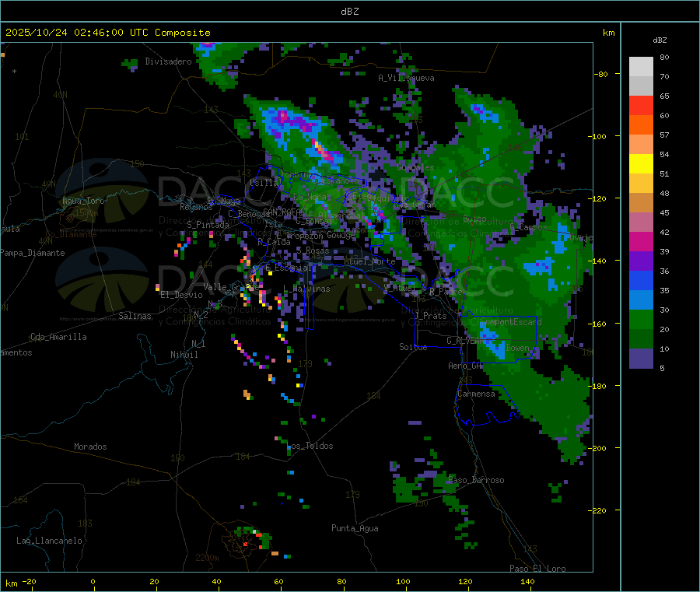The image size is (700, 592).
Task: Click the Nihuil map label
Action: 184,355
